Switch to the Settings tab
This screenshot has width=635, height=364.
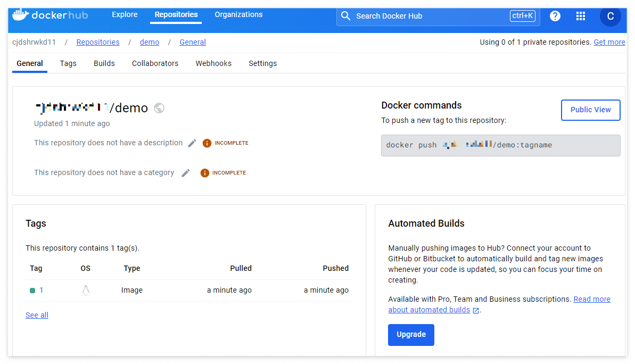(263, 63)
